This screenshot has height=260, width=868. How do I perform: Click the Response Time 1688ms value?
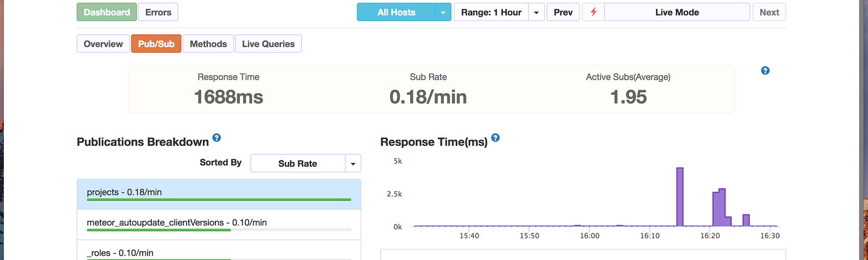(228, 97)
